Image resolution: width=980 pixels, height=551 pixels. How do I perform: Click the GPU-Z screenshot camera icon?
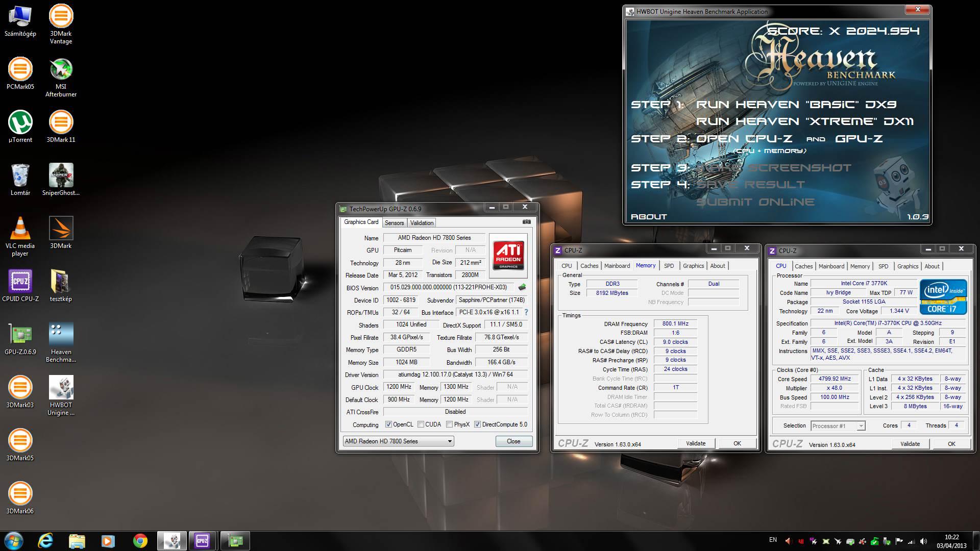point(526,222)
